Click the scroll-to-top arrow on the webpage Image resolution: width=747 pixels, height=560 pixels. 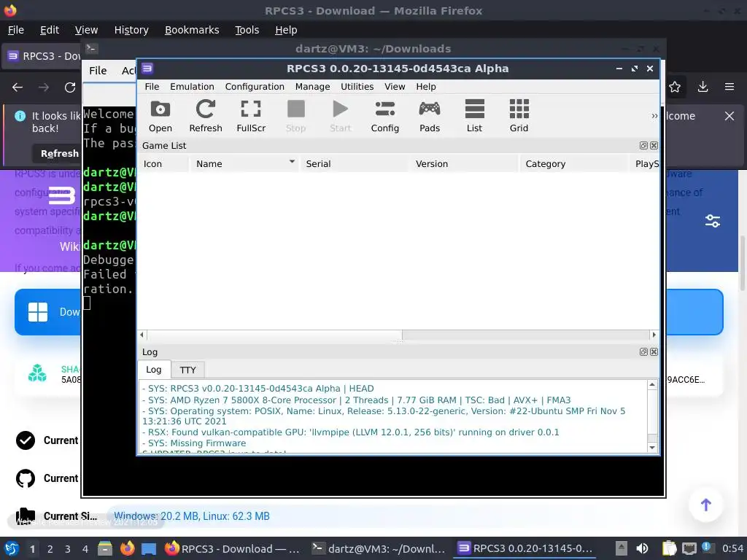706,505
